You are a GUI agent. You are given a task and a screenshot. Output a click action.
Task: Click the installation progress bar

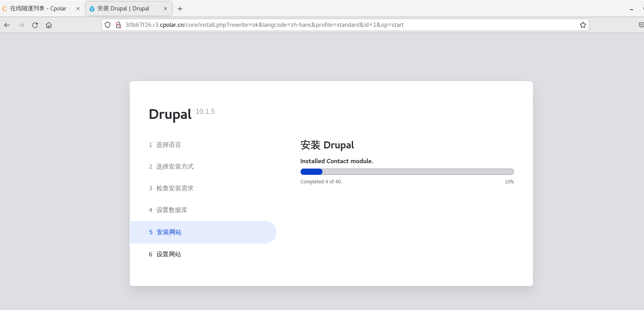407,172
